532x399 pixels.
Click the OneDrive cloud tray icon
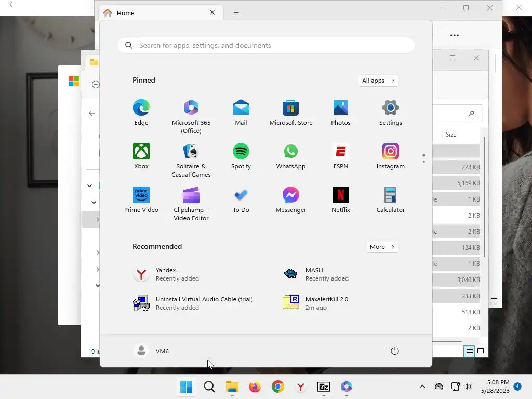tap(439, 387)
